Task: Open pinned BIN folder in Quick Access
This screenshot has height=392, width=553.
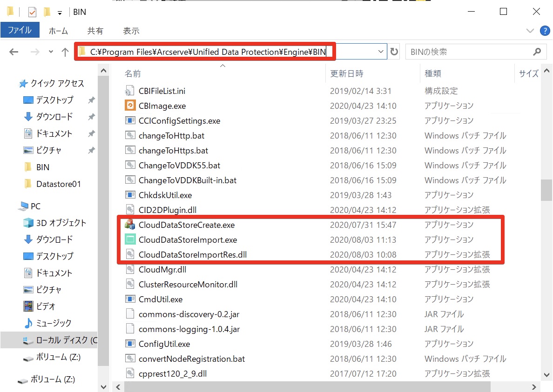Action: 36,167
